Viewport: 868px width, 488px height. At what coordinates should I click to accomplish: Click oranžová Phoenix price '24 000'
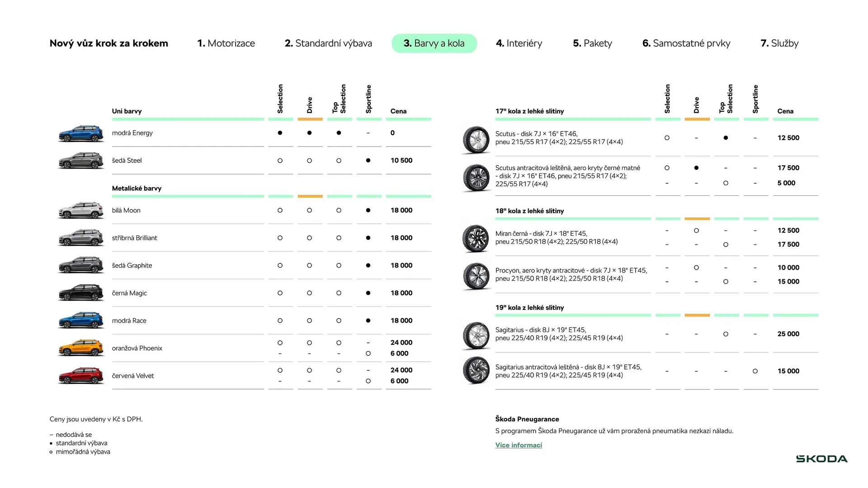point(401,343)
